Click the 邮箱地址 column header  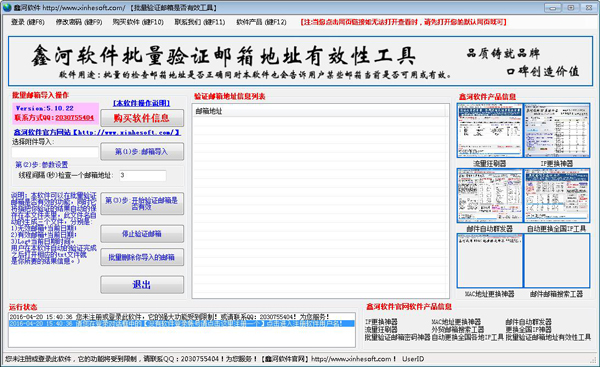[x=319, y=111]
